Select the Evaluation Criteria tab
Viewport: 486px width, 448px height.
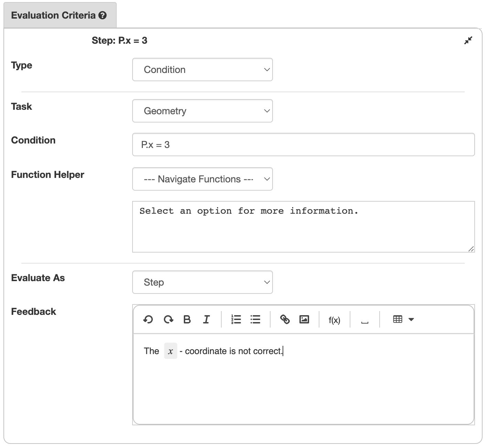tap(55, 15)
